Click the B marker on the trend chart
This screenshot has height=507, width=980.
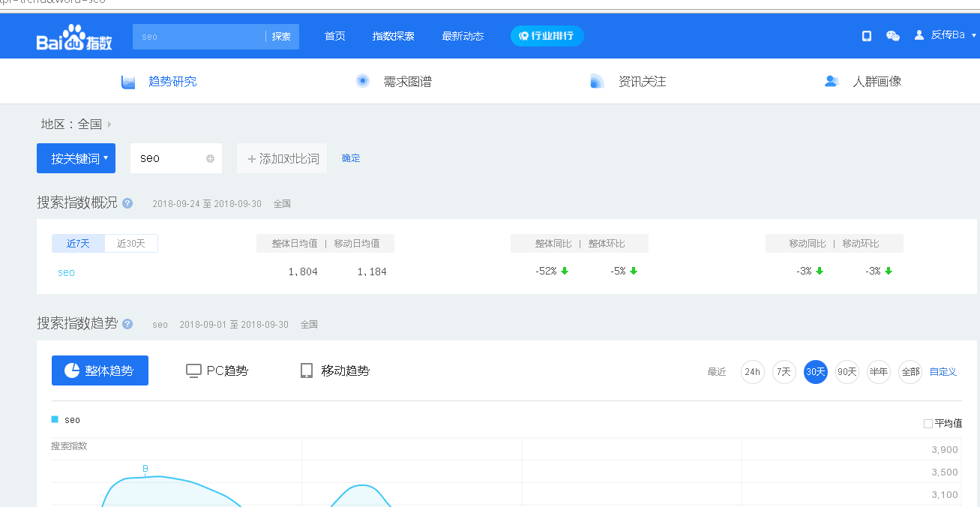pyautogui.click(x=145, y=469)
